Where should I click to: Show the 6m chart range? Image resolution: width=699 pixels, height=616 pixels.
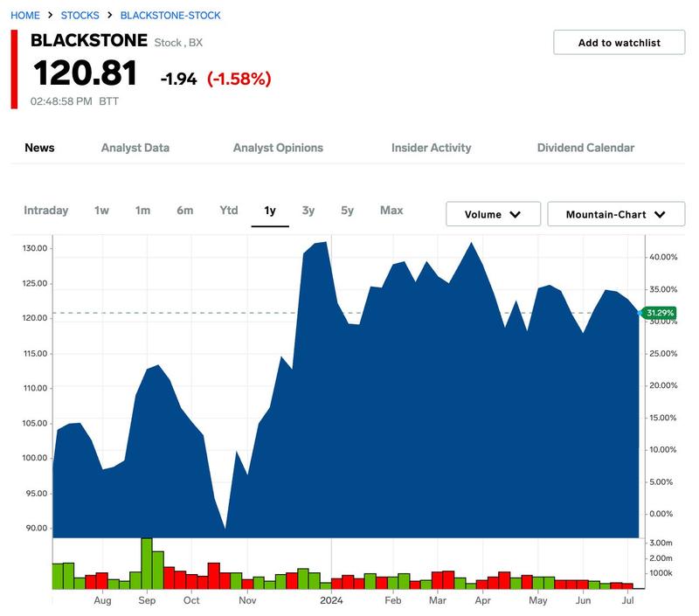(x=185, y=211)
